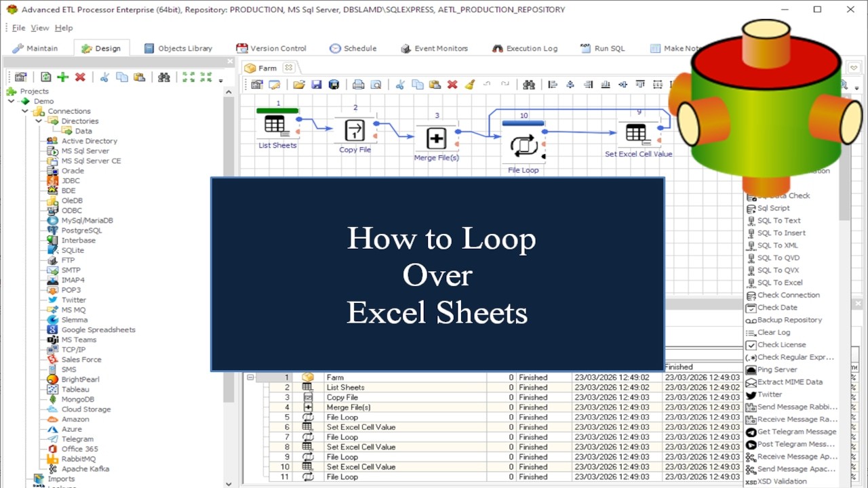
Task: Collapse the Demo project node
Action: coord(11,101)
